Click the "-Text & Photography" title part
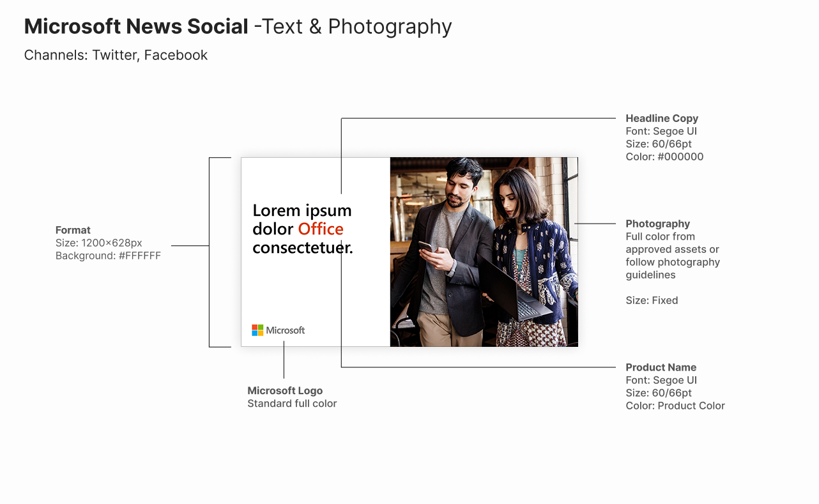This screenshot has height=504, width=819. click(353, 26)
